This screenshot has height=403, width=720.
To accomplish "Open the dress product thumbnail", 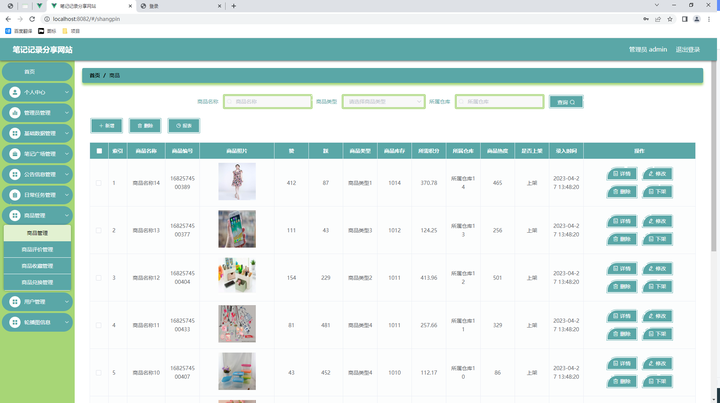I will coord(237,181).
